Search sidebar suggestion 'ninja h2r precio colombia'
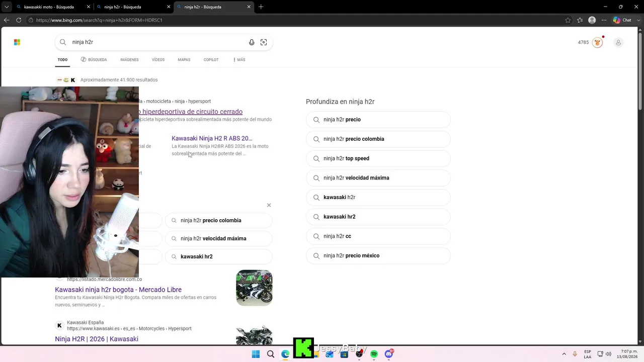The width and height of the screenshot is (644, 362). coord(378,139)
